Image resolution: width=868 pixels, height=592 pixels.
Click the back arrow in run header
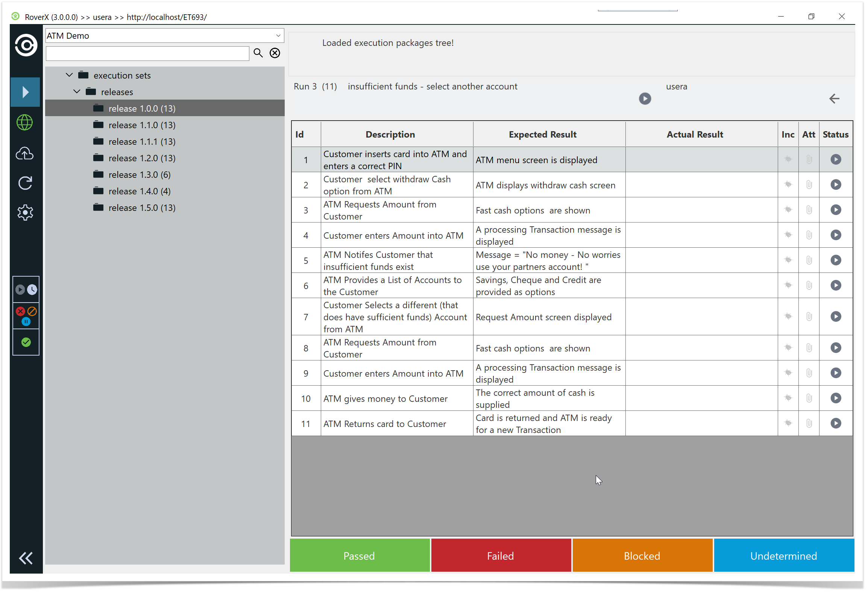(834, 99)
